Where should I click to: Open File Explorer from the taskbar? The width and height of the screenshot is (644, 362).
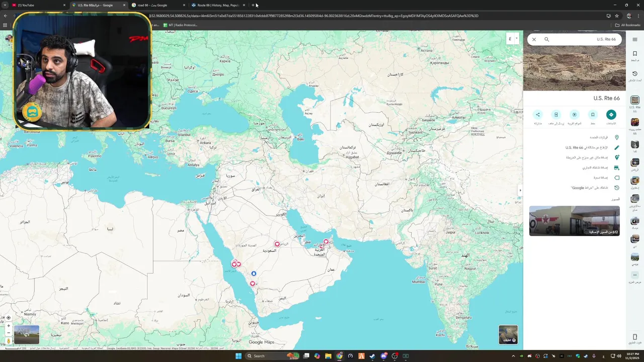[328, 356]
